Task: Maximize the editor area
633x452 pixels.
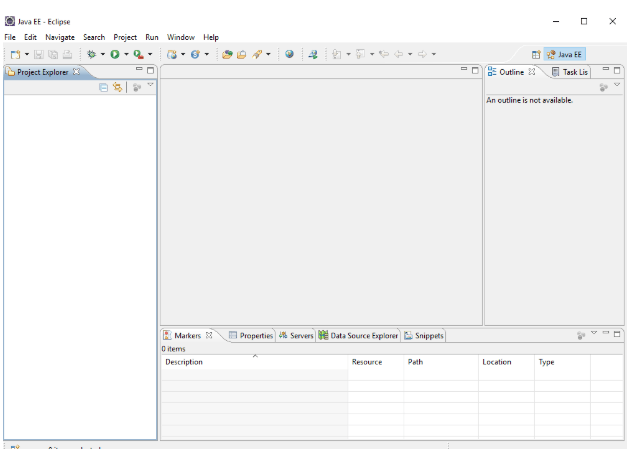Action: (475, 71)
